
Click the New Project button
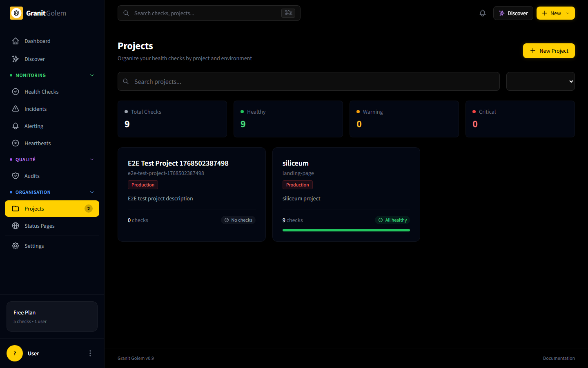point(549,51)
